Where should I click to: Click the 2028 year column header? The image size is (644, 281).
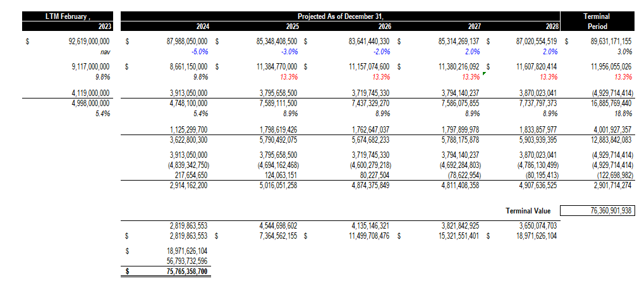(552, 27)
